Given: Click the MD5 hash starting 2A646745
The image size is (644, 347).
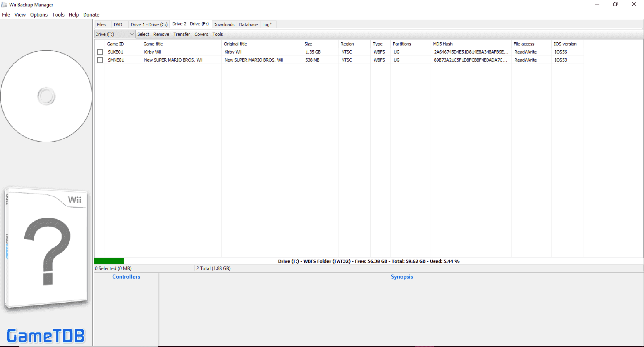Looking at the screenshot, I should tap(471, 52).
